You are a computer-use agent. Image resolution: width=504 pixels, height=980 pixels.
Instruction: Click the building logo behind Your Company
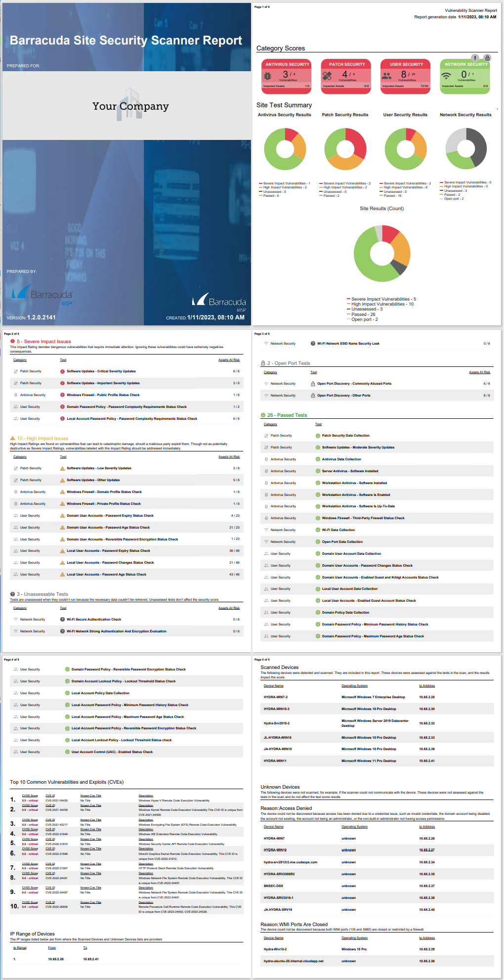[x=130, y=104]
